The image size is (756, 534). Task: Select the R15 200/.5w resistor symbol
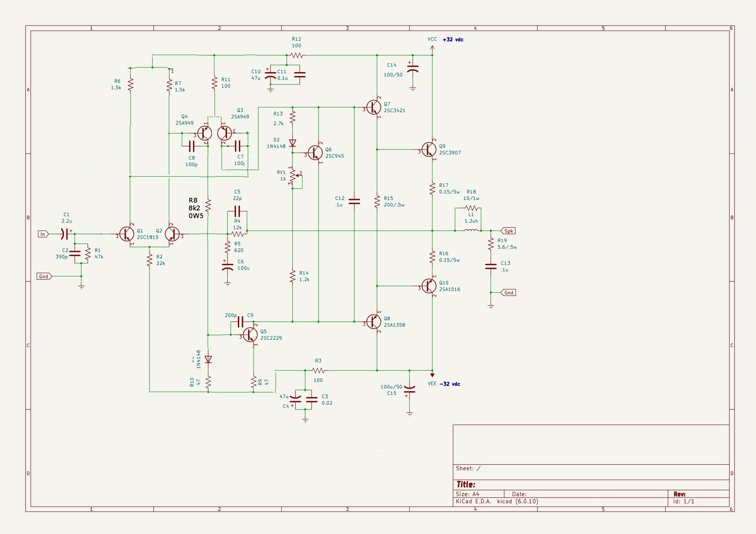377,201
